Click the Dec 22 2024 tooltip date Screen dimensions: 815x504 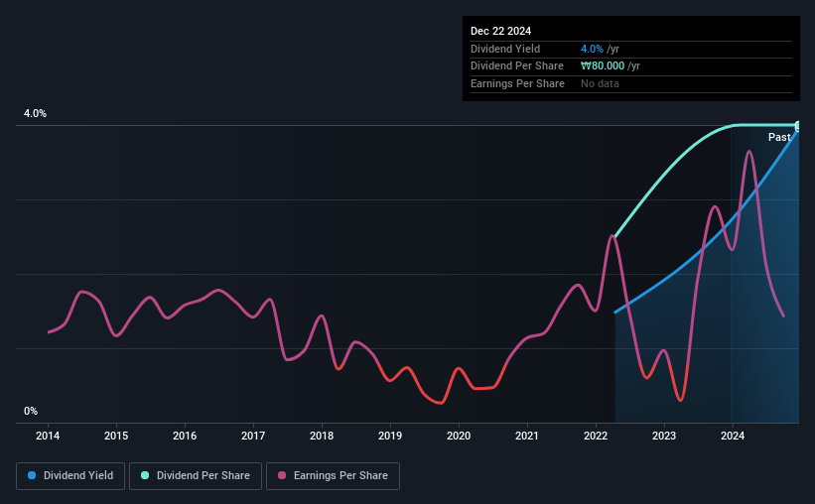(500, 31)
